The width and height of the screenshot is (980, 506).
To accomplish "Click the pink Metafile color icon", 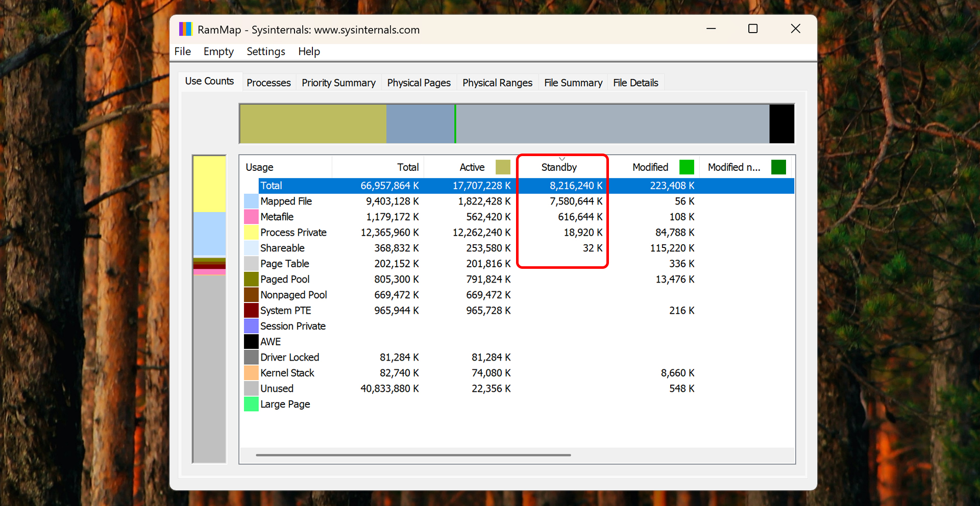I will pos(251,217).
